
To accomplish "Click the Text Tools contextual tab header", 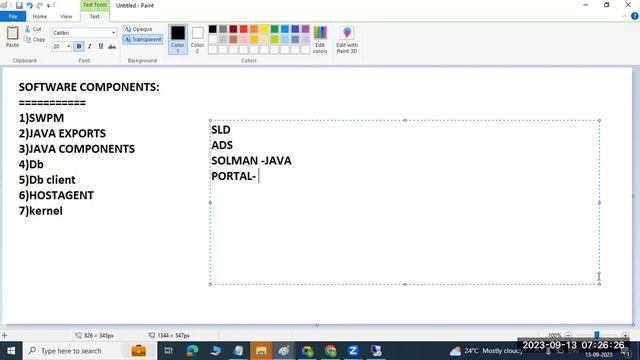I will tap(95, 5).
